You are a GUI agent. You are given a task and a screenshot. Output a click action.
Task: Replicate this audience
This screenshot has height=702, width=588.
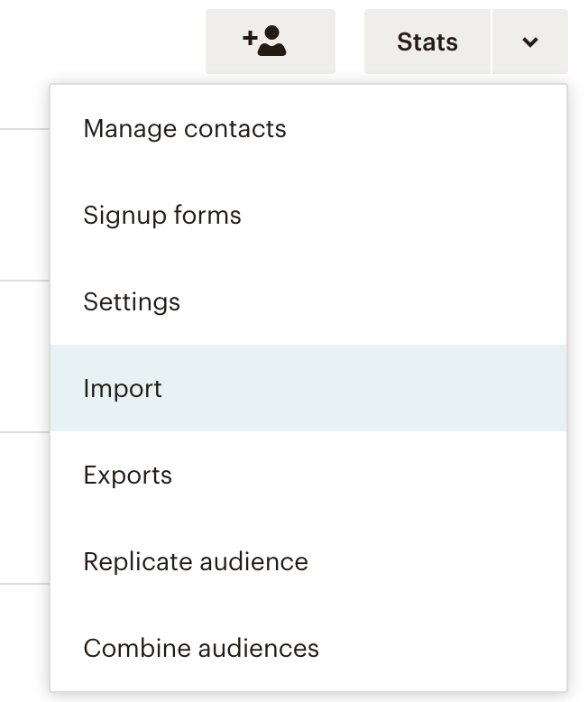196,562
